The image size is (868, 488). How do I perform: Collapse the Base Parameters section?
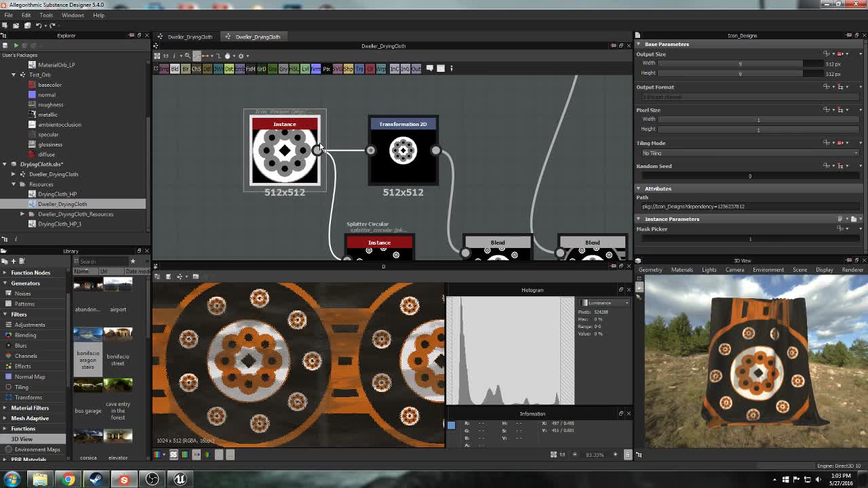(x=637, y=43)
